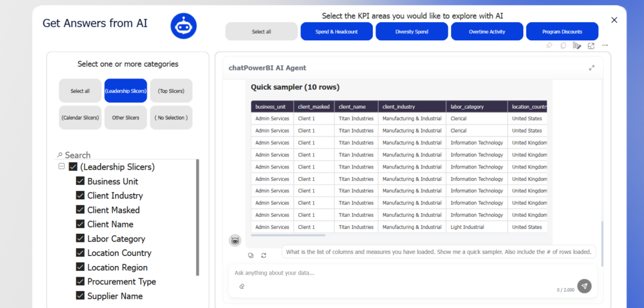Collapse the (Leadership Slicers) tree node
The height and width of the screenshot is (308, 644).
(x=62, y=167)
